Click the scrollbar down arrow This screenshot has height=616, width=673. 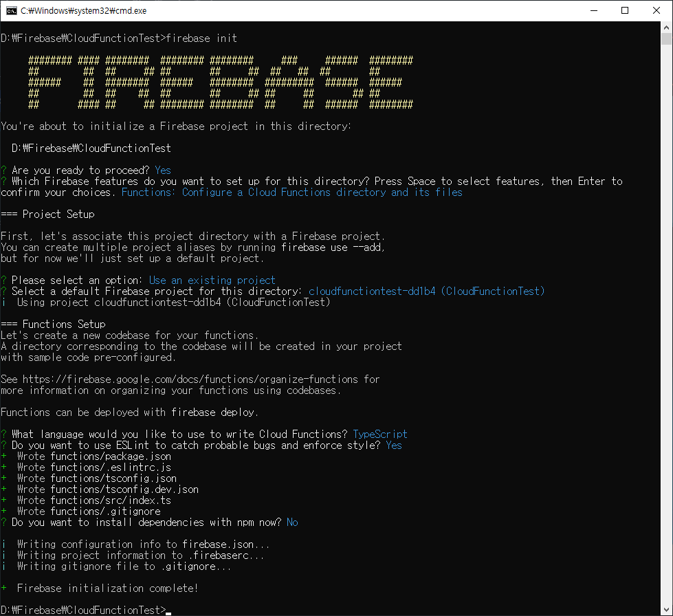click(666, 610)
